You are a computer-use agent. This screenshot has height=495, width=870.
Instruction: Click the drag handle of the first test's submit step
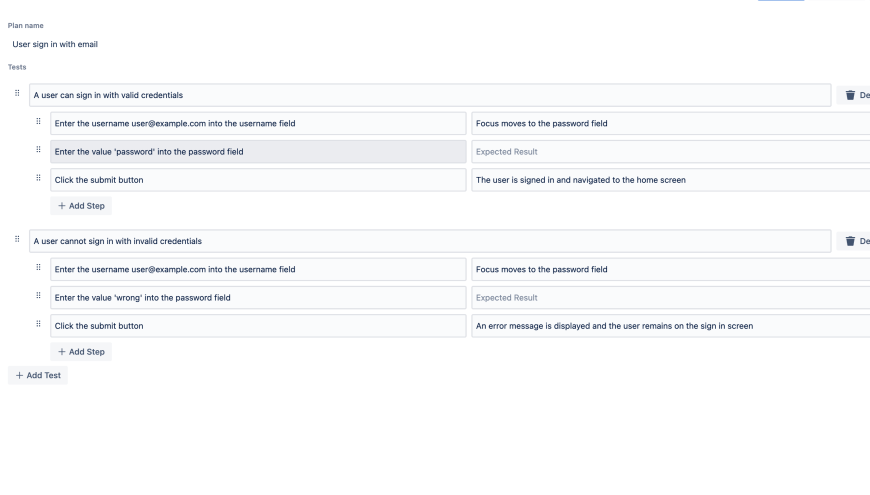39,179
